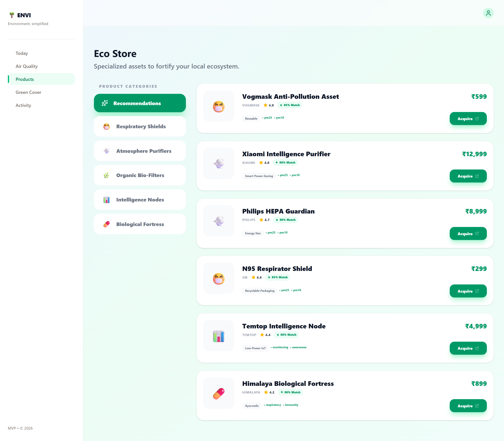
Task: Choose the Respiratory Shields mask category
Action: (x=140, y=126)
